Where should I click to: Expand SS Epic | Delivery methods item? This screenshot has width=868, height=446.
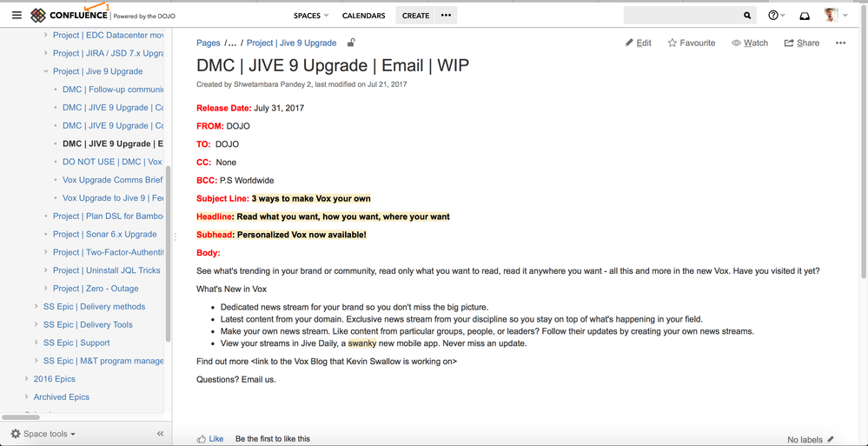tap(36, 306)
